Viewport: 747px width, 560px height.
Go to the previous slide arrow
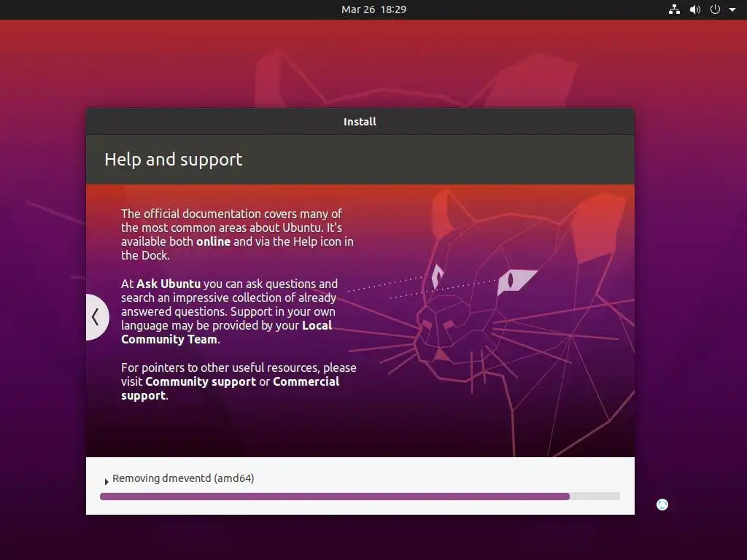[96, 316]
